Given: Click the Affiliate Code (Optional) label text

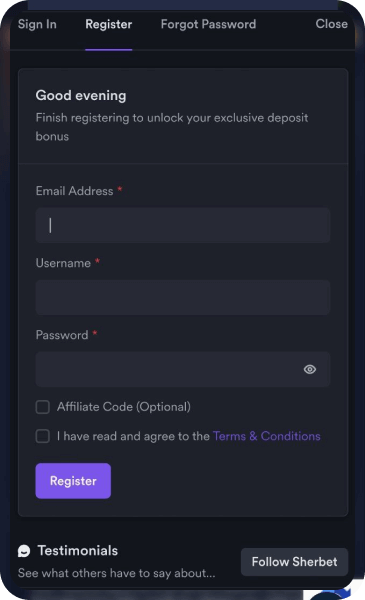Looking at the screenshot, I should pos(124,407).
